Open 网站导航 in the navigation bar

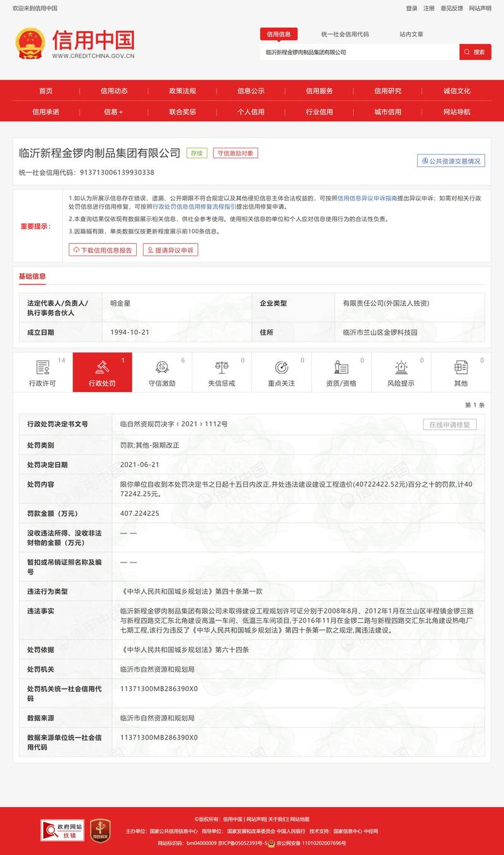[457, 112]
